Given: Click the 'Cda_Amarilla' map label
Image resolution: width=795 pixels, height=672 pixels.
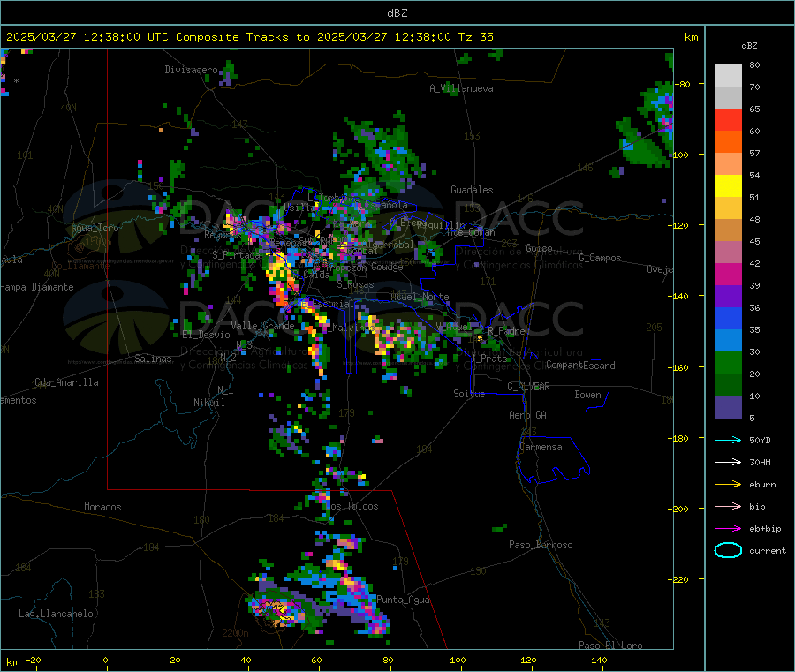Looking at the screenshot, I should (x=66, y=382).
